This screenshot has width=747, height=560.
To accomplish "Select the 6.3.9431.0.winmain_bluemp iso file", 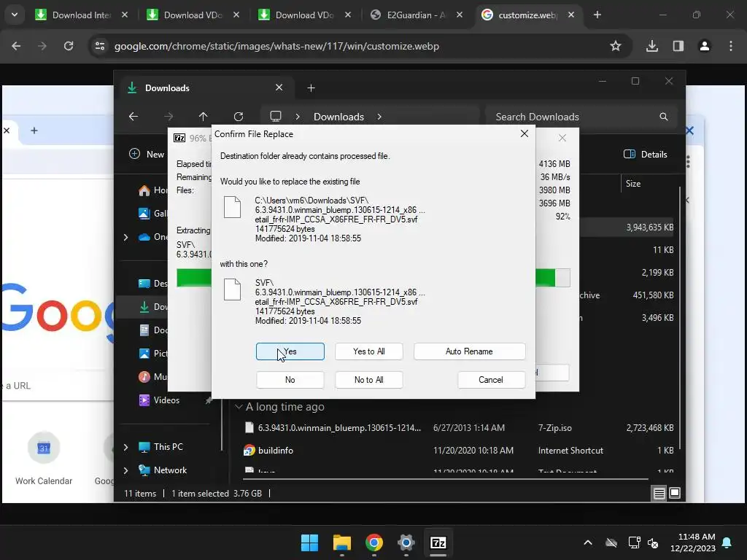I will coord(339,427).
